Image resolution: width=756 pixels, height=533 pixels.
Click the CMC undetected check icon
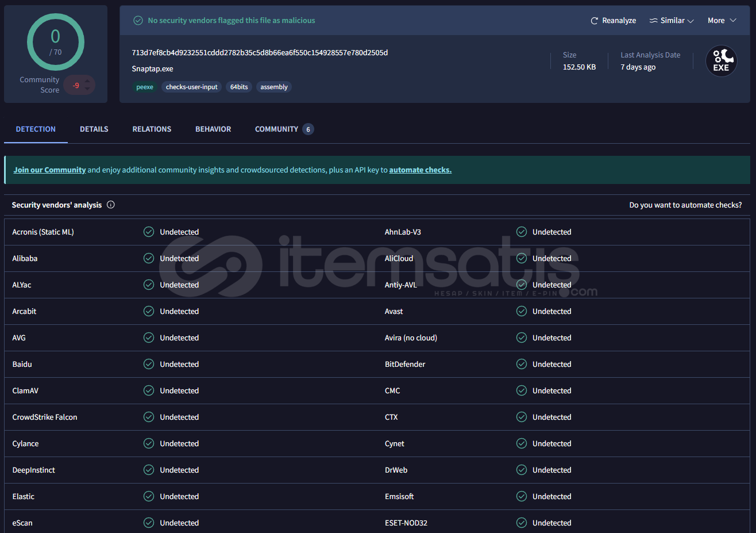point(522,390)
